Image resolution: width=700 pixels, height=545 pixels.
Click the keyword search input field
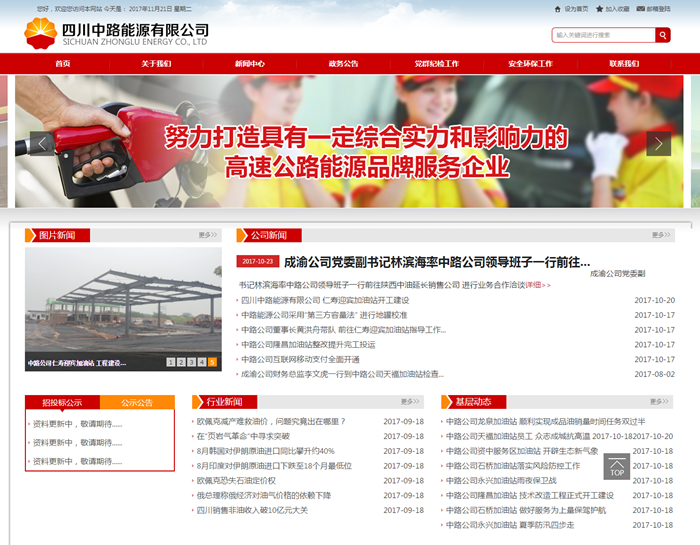click(x=603, y=35)
